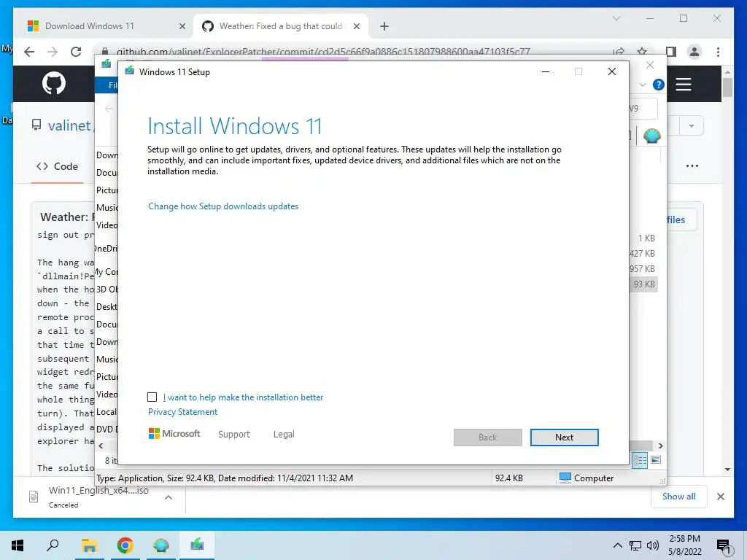
Task: Expand the File Explorer ribbon chevron
Action: tap(642, 85)
